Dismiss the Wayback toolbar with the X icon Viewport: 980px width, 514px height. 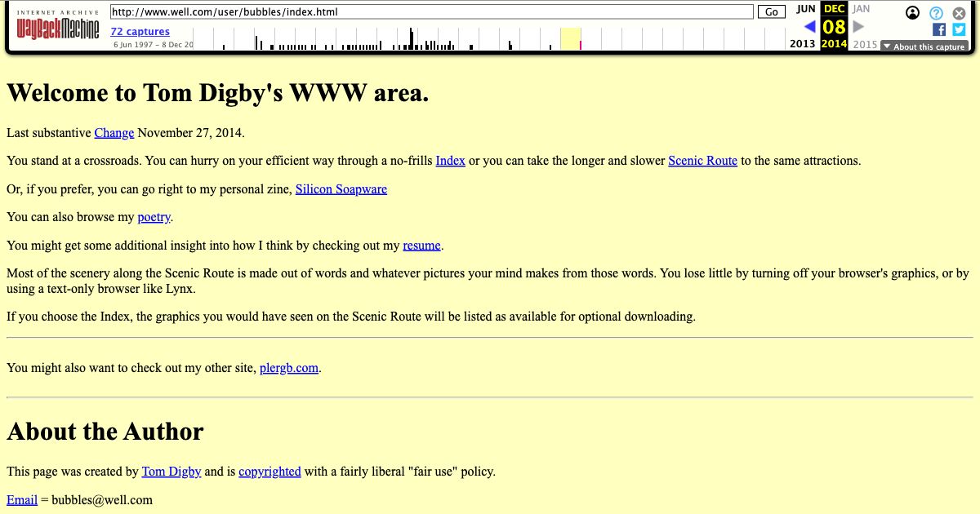[959, 13]
